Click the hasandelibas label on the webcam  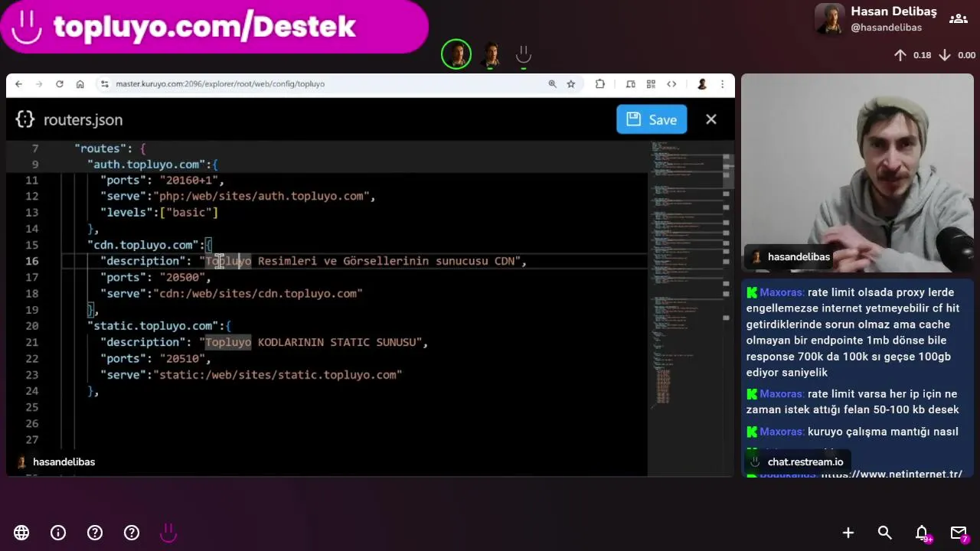[799, 257]
